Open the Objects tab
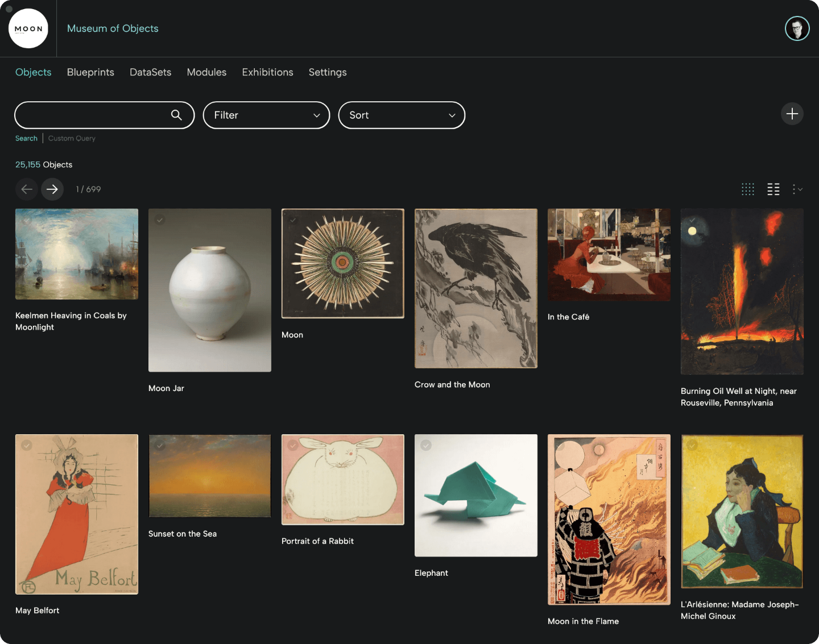Screen dimensions: 819x644 coord(34,72)
